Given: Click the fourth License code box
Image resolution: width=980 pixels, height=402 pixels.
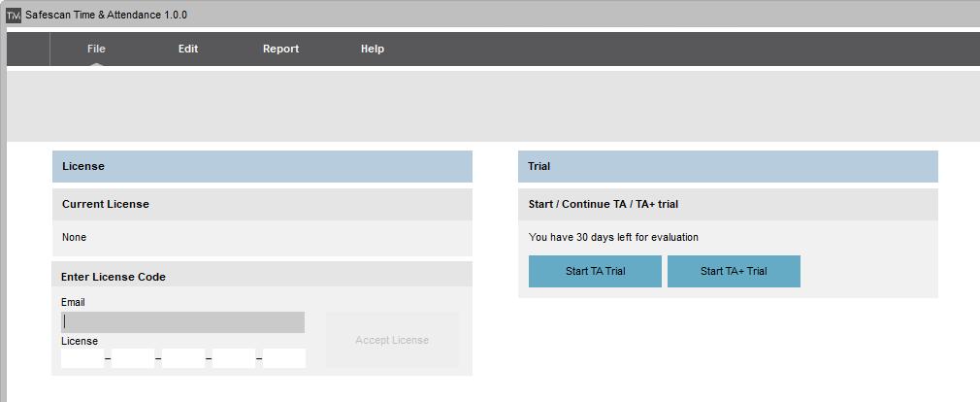Looking at the screenshot, I should [234, 358].
